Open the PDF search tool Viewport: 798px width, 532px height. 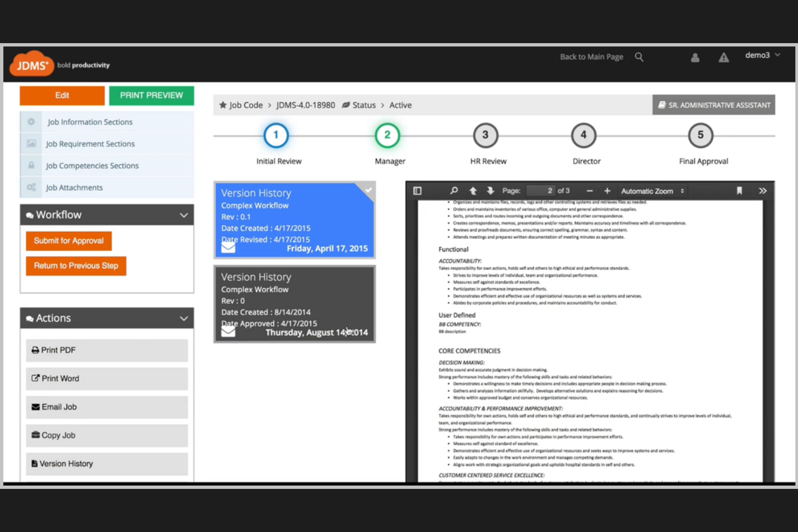[x=453, y=190]
